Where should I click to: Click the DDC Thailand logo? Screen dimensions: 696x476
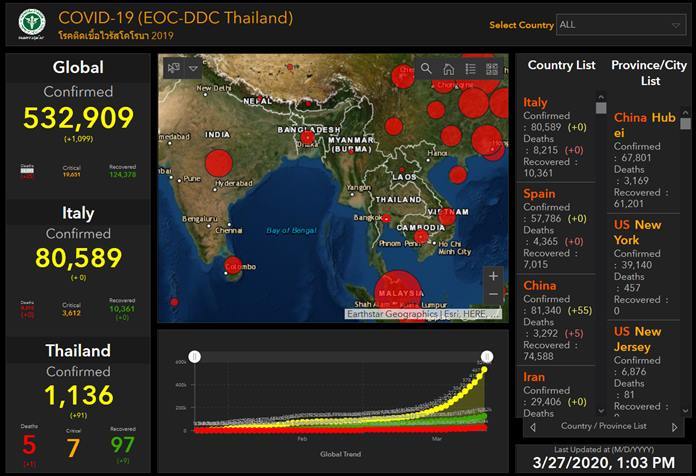[x=31, y=25]
